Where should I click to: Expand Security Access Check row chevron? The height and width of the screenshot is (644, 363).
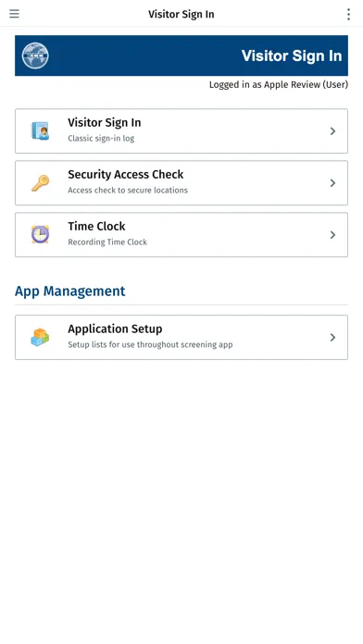332,183
